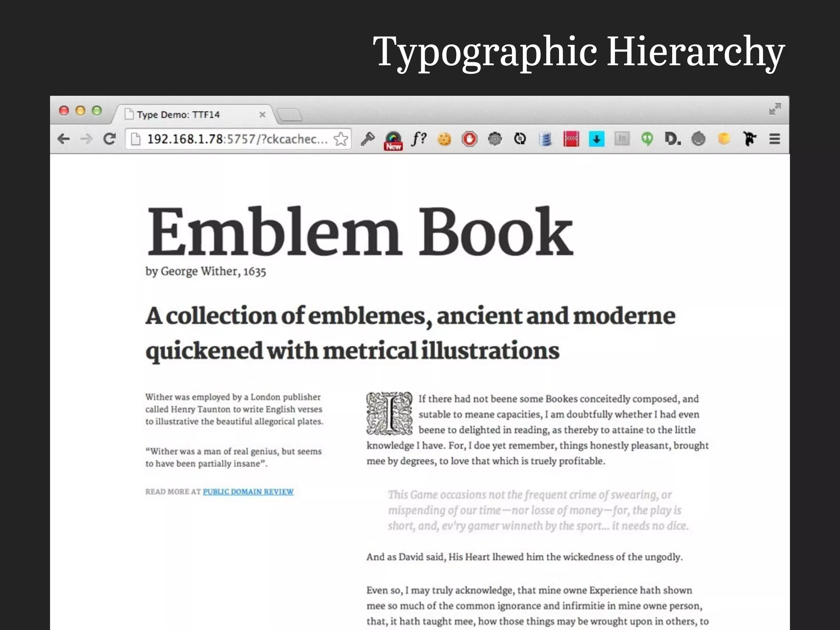Click the line 'And as David said'
Image resolution: width=840 pixels, height=630 pixels.
tap(525, 557)
